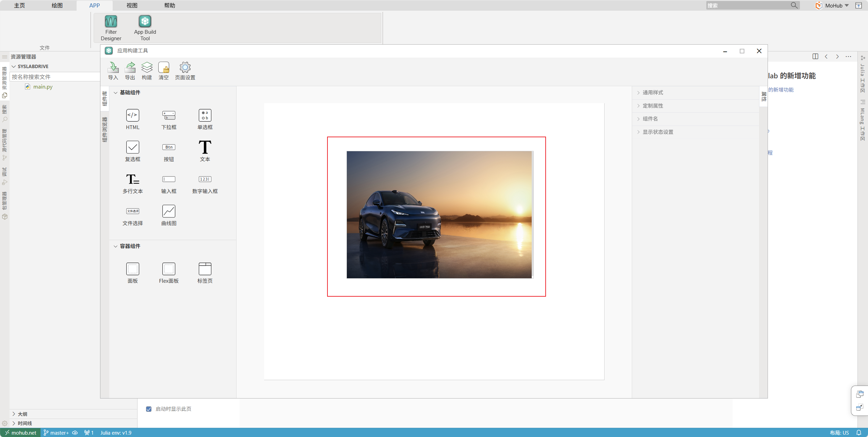Click the 清空 clear icon
The height and width of the screenshot is (437, 868).
tap(164, 71)
